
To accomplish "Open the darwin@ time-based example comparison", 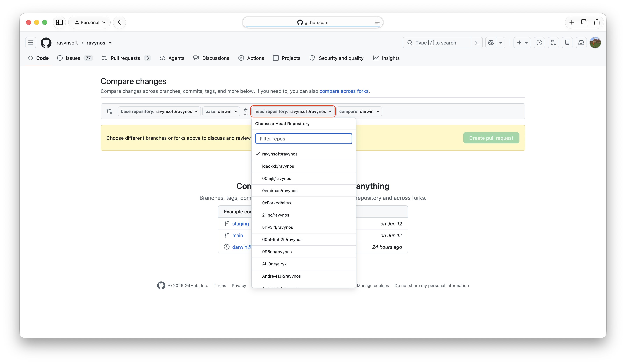I will point(242,247).
